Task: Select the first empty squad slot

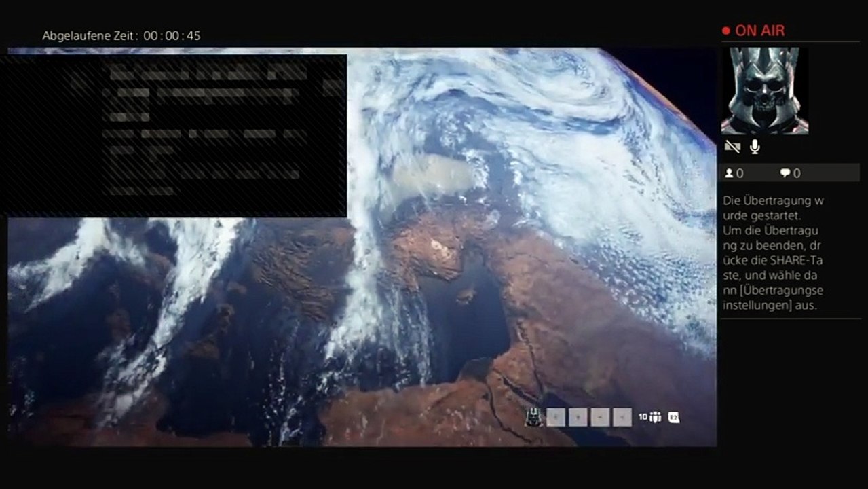Action: (x=556, y=417)
